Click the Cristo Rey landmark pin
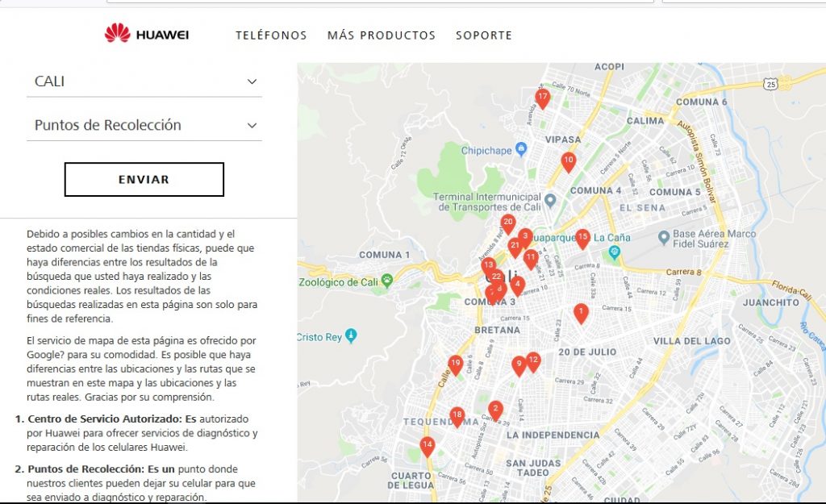 click(x=351, y=335)
